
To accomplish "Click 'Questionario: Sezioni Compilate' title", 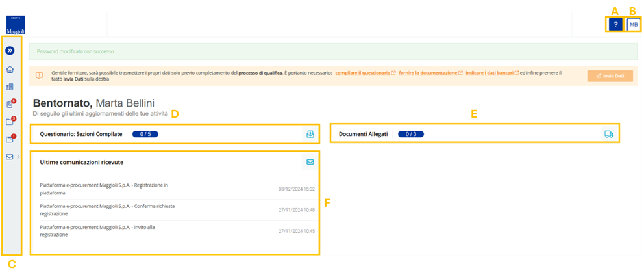I will [81, 134].
